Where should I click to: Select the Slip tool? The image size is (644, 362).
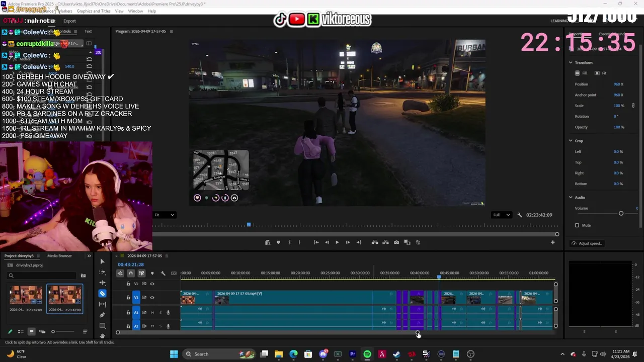(102, 304)
